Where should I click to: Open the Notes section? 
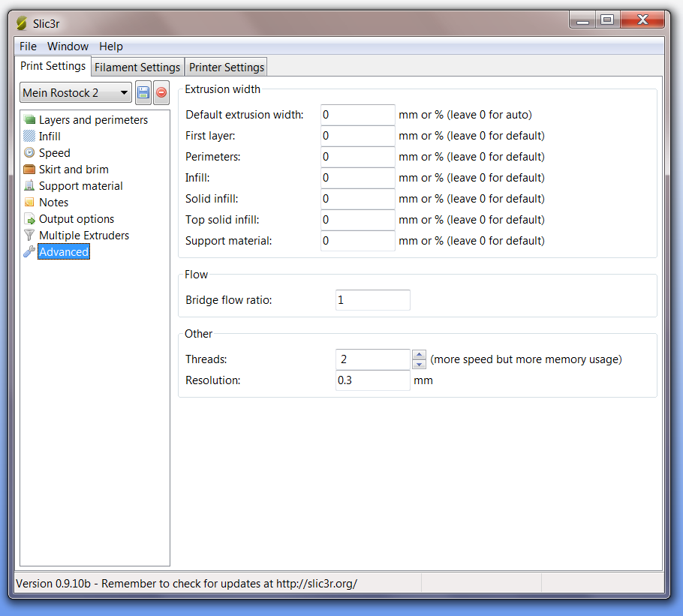pyautogui.click(x=53, y=202)
